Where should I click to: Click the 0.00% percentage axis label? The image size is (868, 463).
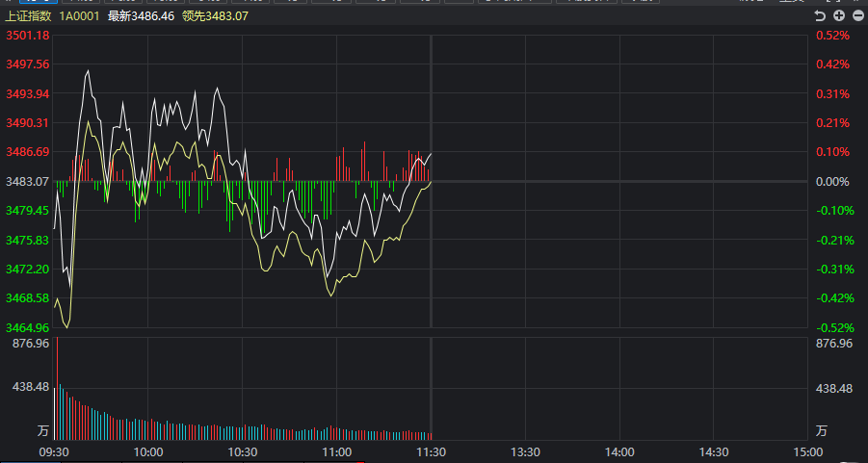(x=832, y=181)
